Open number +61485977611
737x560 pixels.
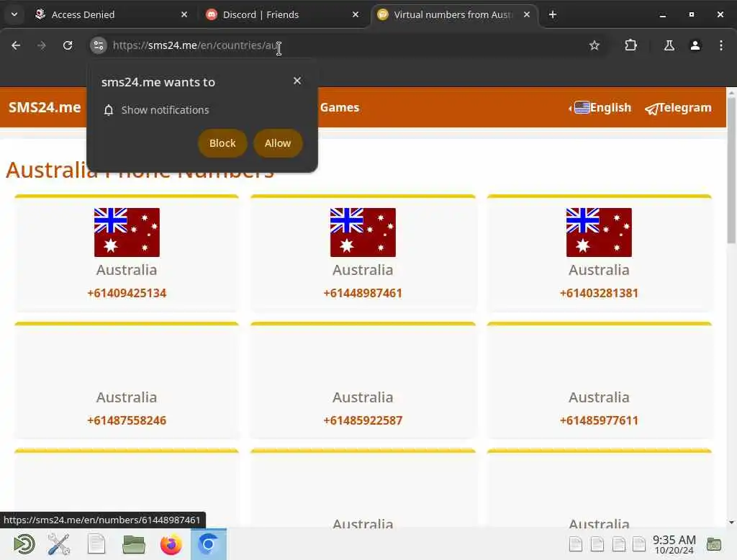599,420
